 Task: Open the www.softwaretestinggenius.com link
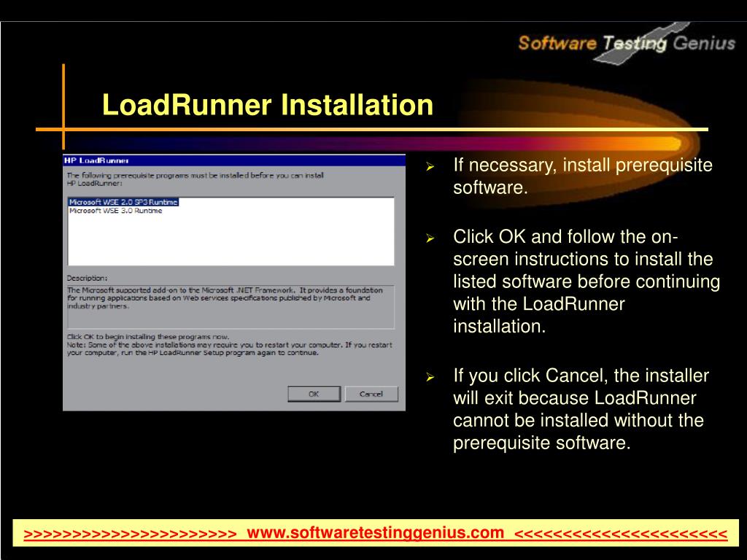pos(376,532)
